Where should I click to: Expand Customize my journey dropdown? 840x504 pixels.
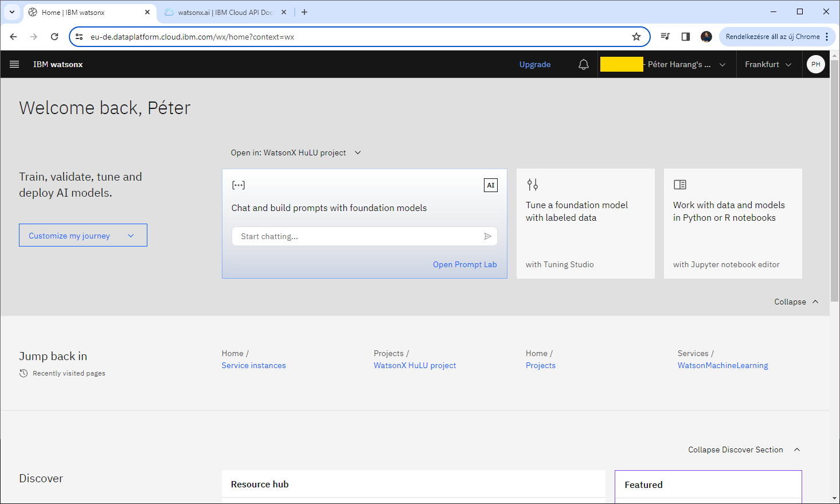[83, 235]
